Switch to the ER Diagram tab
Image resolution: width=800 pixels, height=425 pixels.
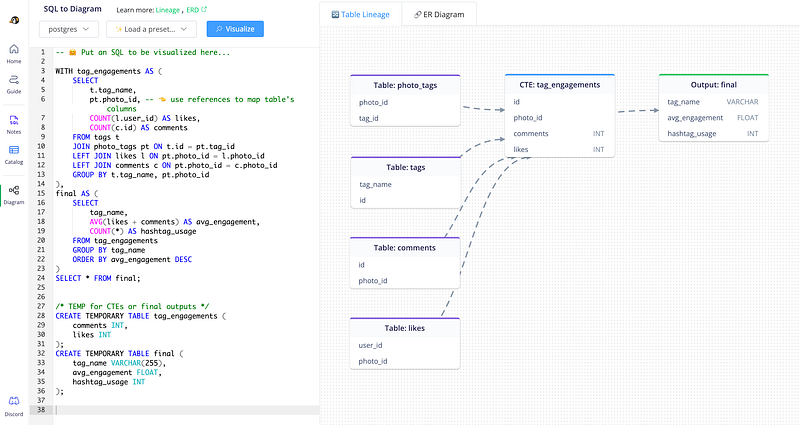439,14
